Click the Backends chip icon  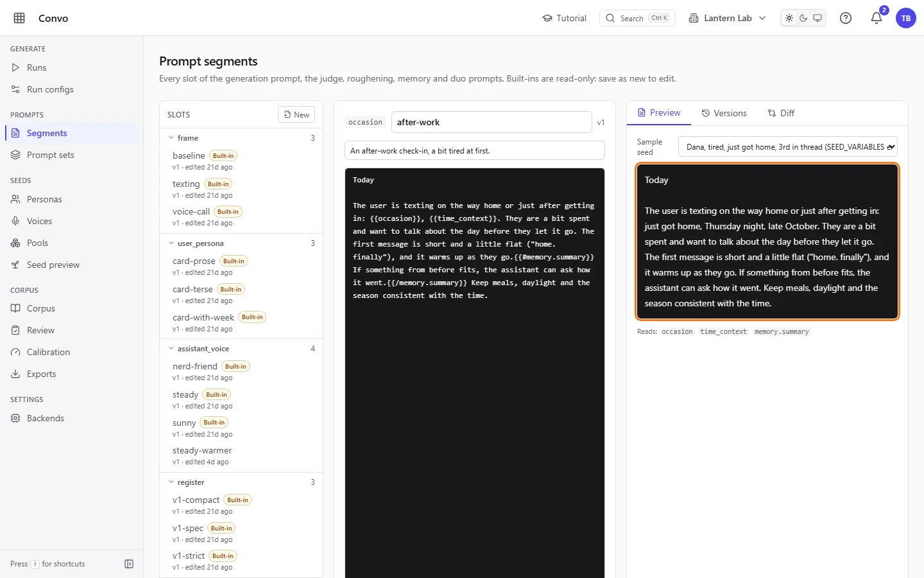[15, 418]
